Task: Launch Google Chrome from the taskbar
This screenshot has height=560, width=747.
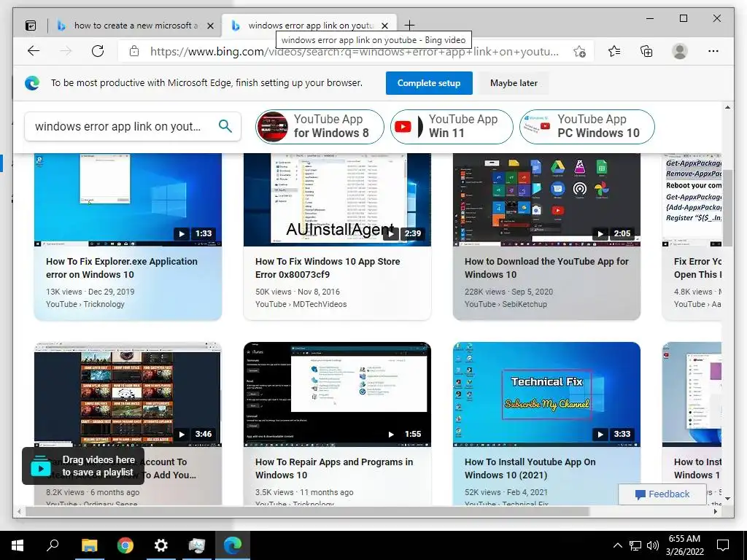Action: click(x=125, y=545)
